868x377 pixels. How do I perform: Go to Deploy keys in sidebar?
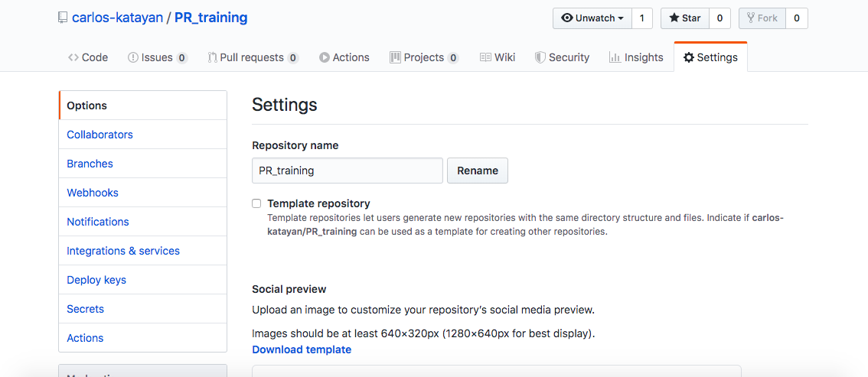143,280
